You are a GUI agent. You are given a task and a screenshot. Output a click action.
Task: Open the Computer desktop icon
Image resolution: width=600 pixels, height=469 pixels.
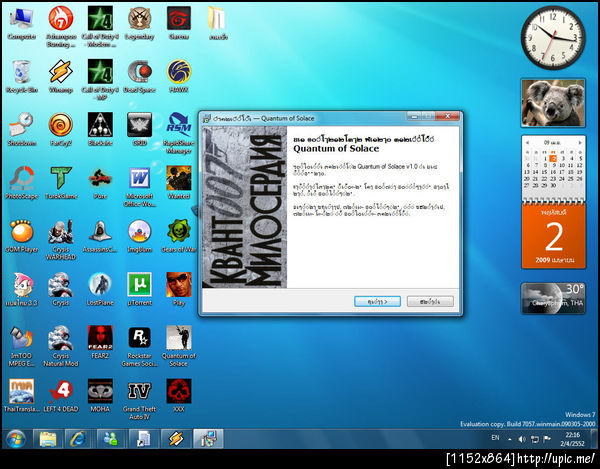[21, 24]
